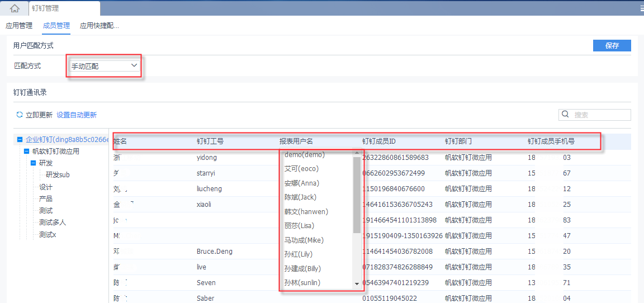Click the top-right menu icon
Viewport: 644px width, 303px height.
(x=642, y=8)
